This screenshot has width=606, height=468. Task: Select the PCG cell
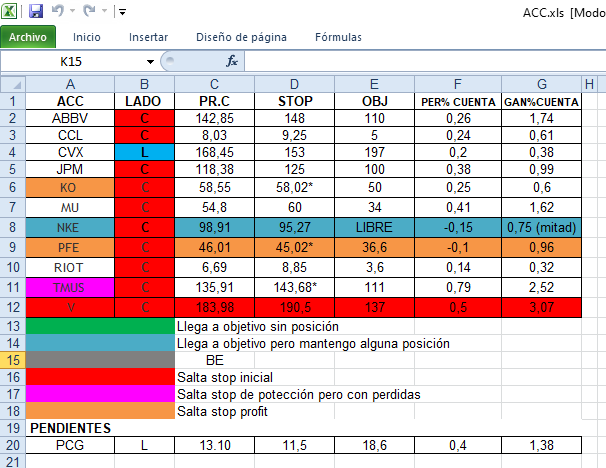(x=70, y=445)
